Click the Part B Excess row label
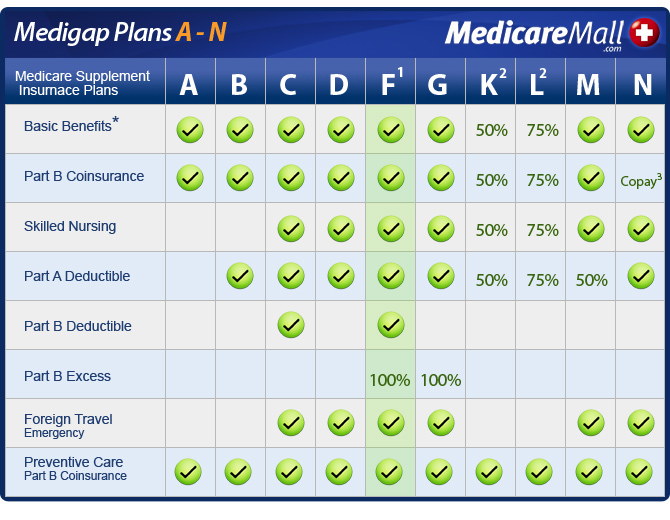Screen dimensions: 670x520 67,376
